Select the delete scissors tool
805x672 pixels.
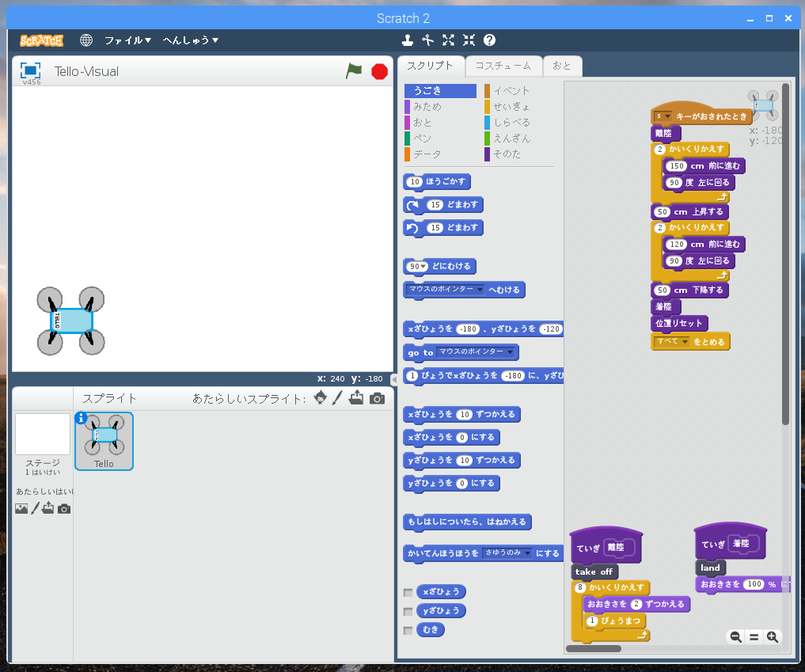[x=427, y=40]
